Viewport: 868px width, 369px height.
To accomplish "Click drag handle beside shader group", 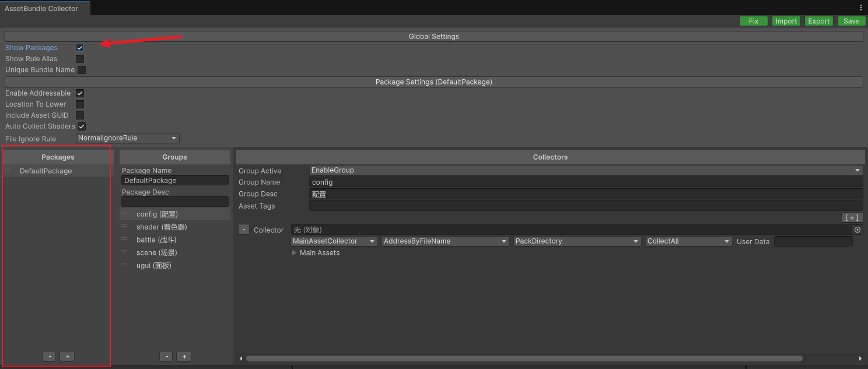I will [x=124, y=227].
